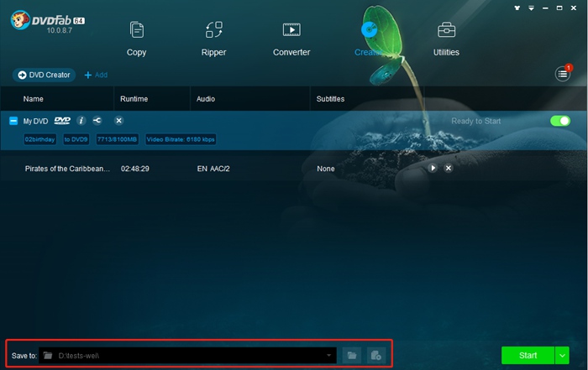The width and height of the screenshot is (588, 370).
Task: Remove the Pirates of the Caribbean title
Action: [448, 168]
